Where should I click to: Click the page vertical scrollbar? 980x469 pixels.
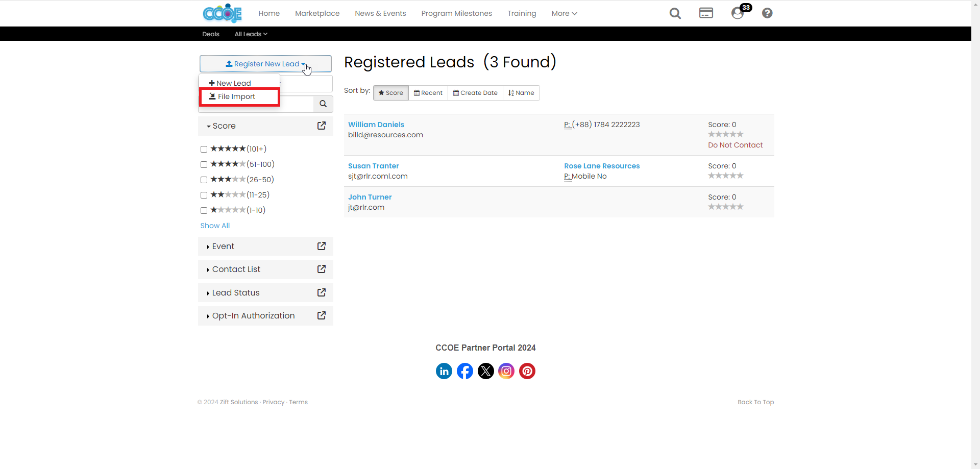(975, 234)
